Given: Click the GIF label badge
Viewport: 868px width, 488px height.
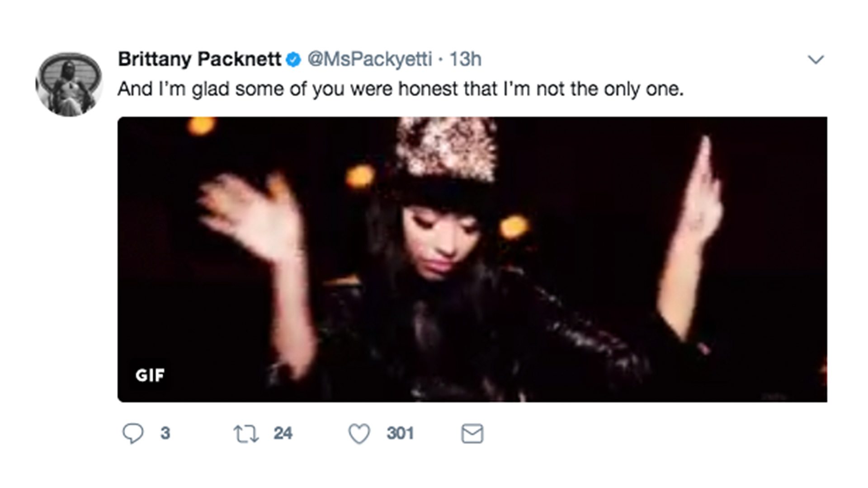Looking at the screenshot, I should tap(150, 375).
